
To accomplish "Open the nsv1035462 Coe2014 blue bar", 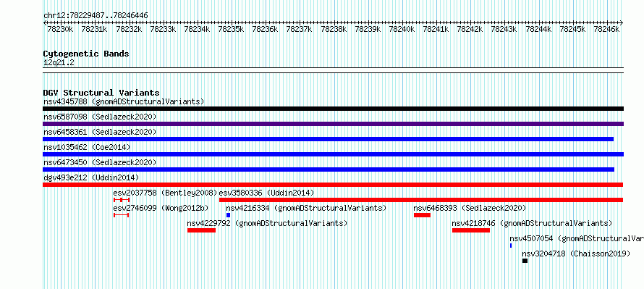I will click(333, 154).
